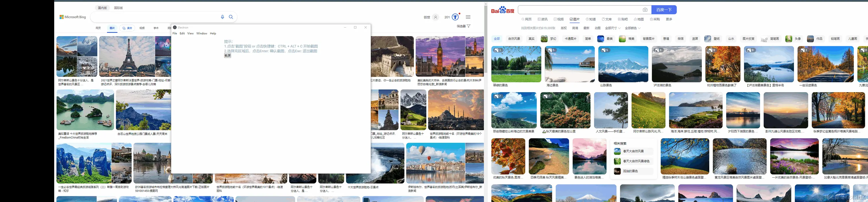868x202 pixels.
Task: Select the 全部 category chip in Baidu
Action: tap(497, 39)
